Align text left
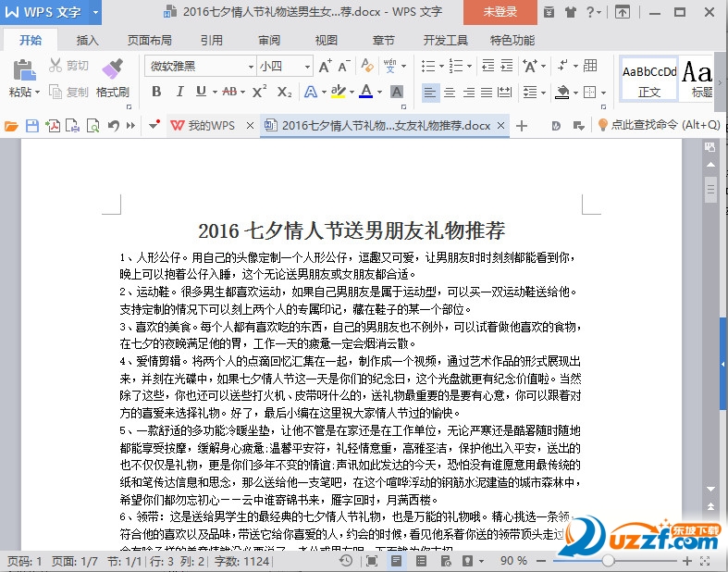Viewport: 728px width, 572px height. pos(430,93)
